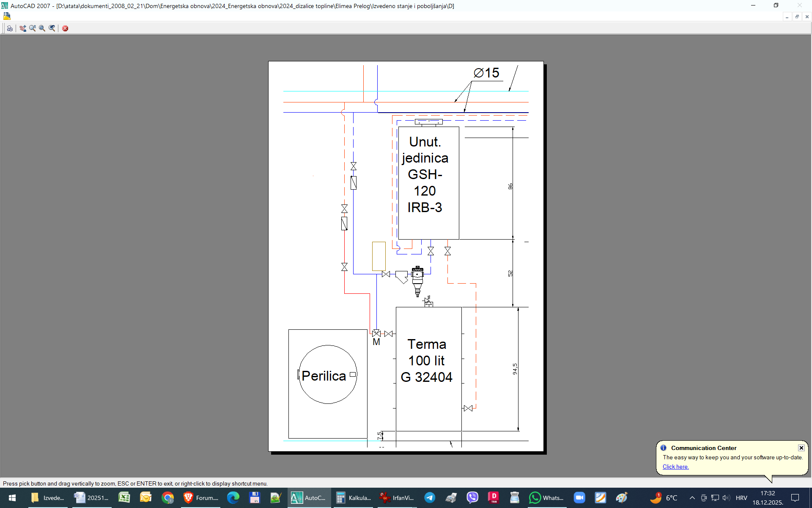Select the realtime Zoom magnifier tool
812x508 pixels.
[33, 28]
